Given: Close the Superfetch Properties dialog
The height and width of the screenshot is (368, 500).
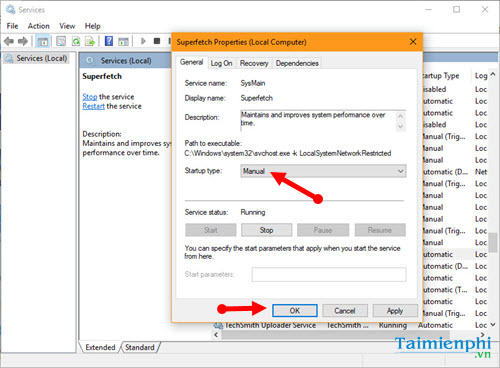Looking at the screenshot, I should pyautogui.click(x=413, y=42).
